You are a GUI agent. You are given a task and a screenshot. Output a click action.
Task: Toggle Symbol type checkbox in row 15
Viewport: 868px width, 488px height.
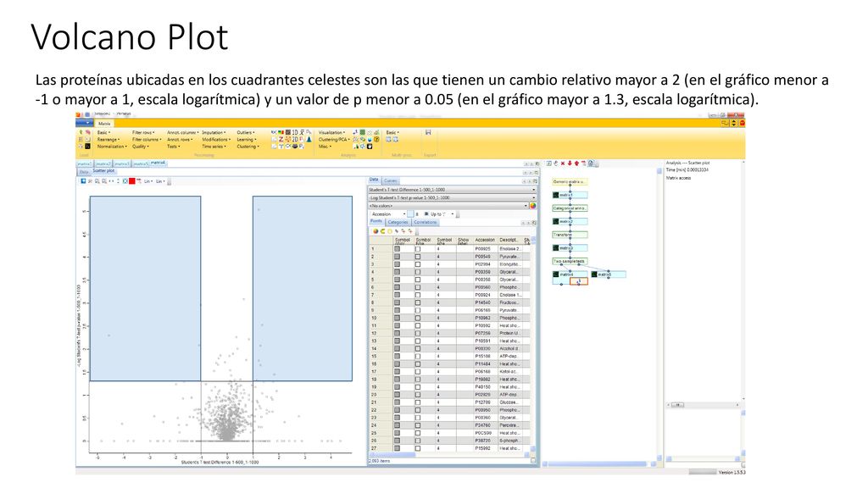(418, 357)
